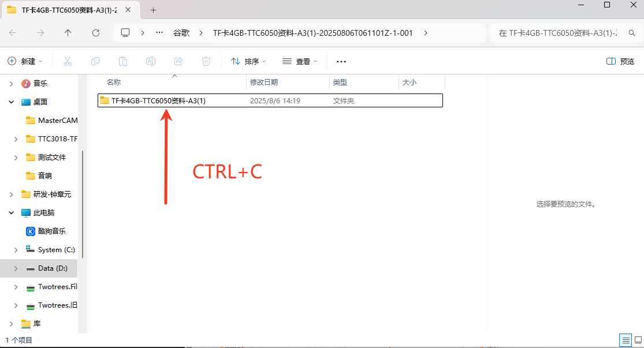644x348 pixels.
Task: Toggle the 预览 preview pane
Action: tap(620, 61)
